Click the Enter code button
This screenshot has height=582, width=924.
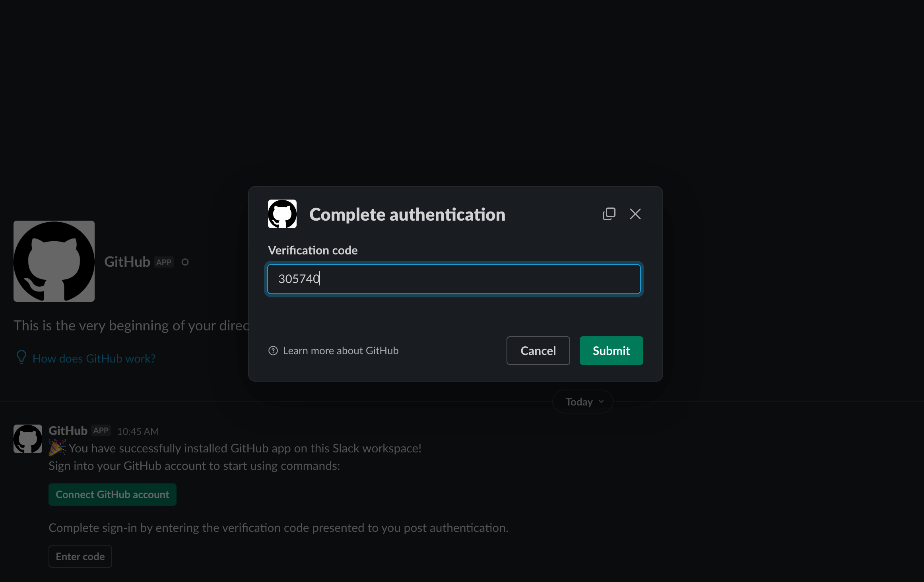click(x=80, y=556)
